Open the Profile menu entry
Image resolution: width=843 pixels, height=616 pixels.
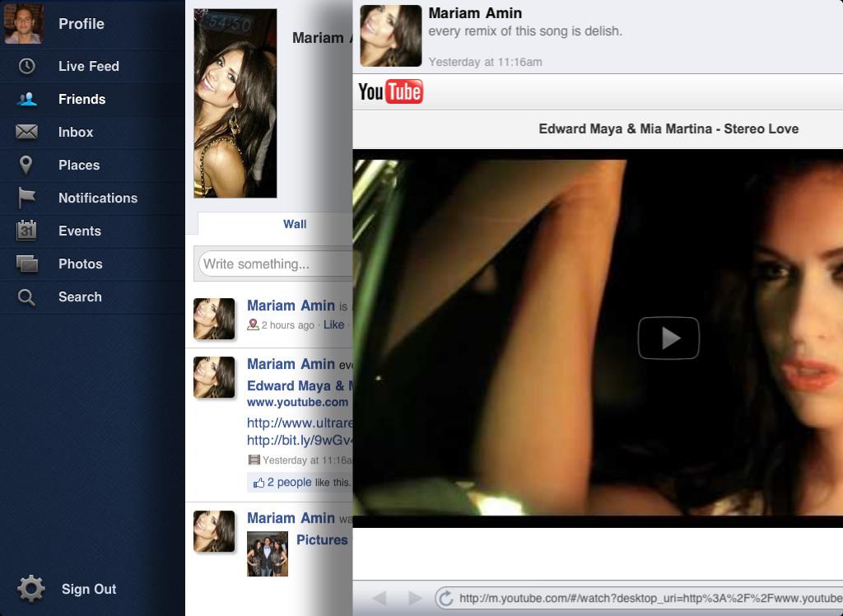pyautogui.click(x=81, y=24)
